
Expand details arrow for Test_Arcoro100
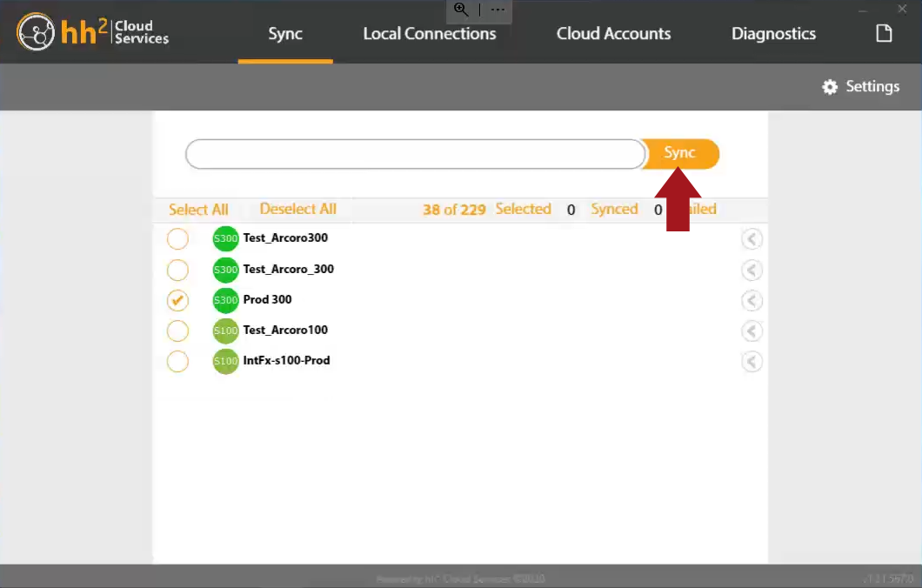point(752,331)
